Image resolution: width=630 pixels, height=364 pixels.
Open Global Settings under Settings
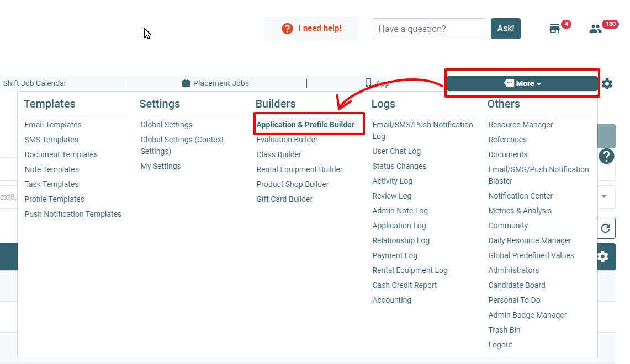[x=166, y=125]
